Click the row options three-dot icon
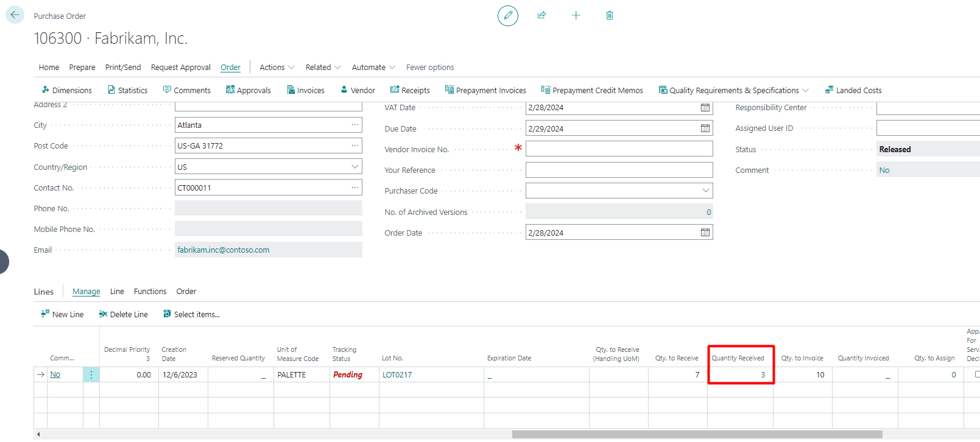This screenshot has width=980, height=442. coord(91,375)
